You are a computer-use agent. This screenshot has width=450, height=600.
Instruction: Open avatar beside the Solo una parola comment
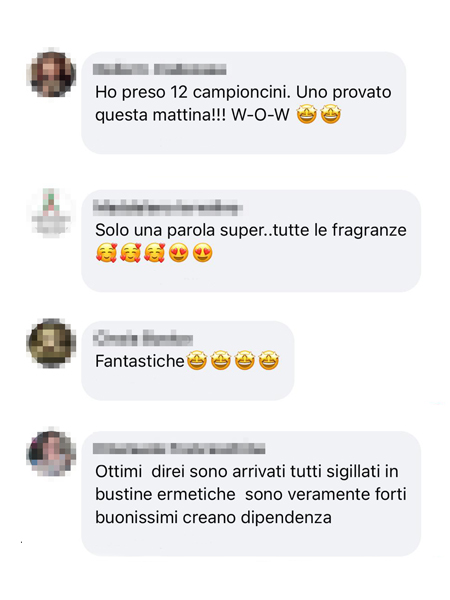(x=51, y=211)
